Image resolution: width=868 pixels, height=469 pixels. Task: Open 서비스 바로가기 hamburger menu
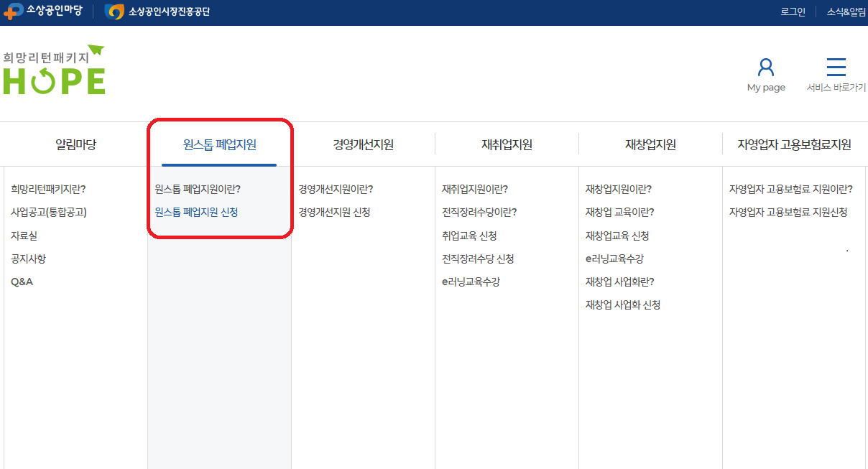[836, 68]
